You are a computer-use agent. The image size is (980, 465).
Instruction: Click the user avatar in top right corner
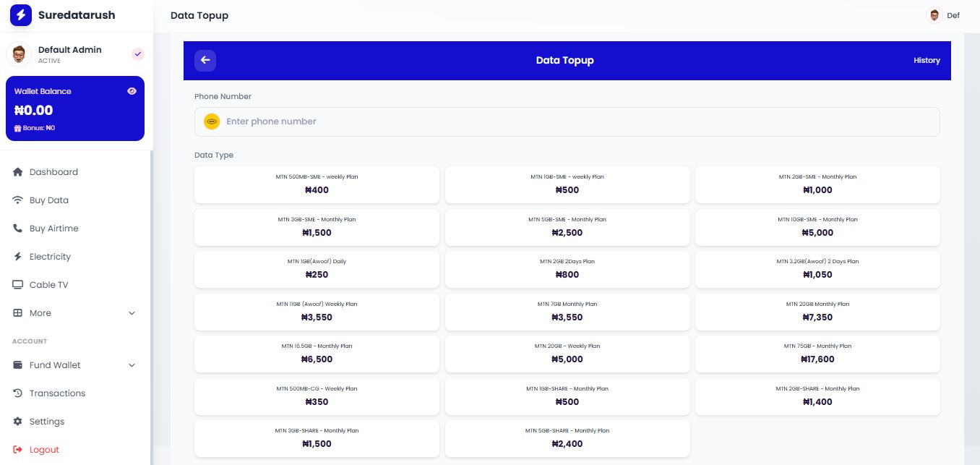click(934, 15)
